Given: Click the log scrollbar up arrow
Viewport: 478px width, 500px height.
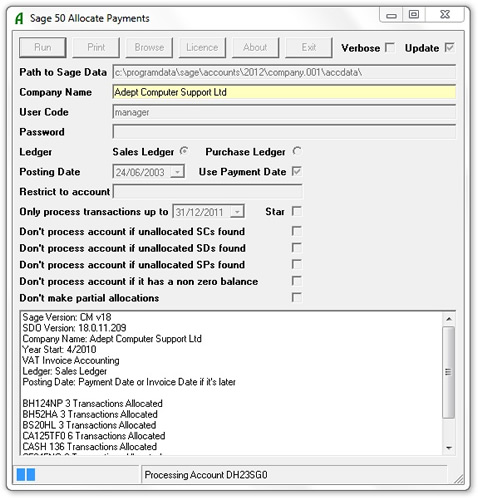Looking at the screenshot, I should [x=449, y=319].
